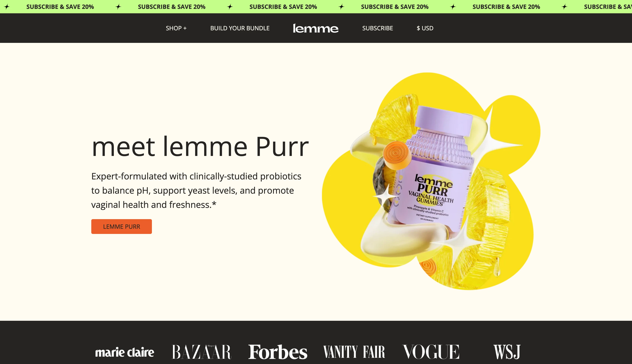Go to SUBSCRIBE in navigation

coord(378,28)
